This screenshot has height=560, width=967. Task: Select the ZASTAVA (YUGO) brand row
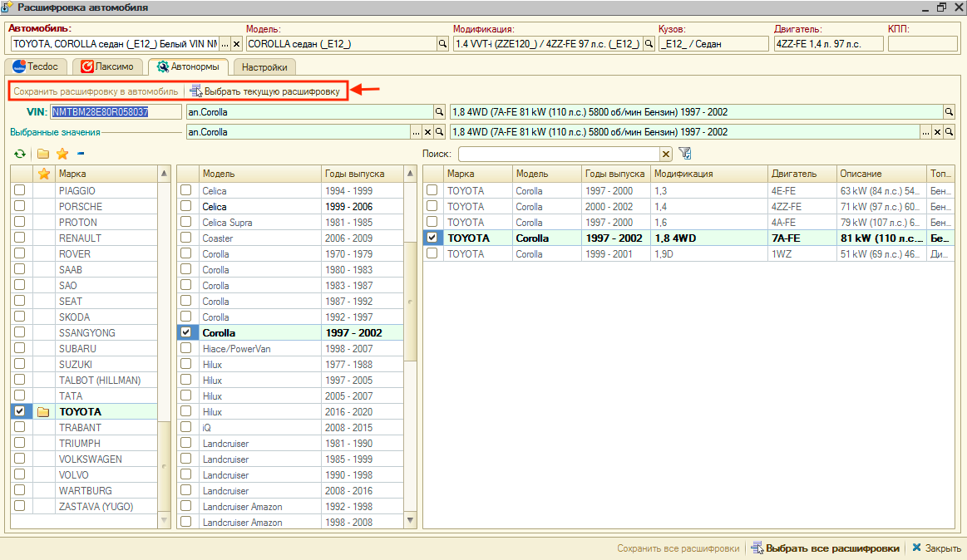[x=85, y=506]
